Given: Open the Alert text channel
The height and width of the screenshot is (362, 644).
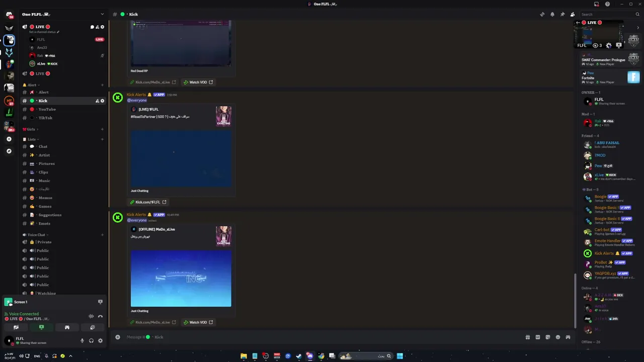Looking at the screenshot, I should pyautogui.click(x=63, y=92).
